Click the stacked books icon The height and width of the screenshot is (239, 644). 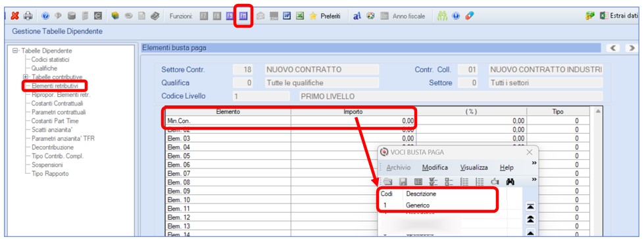pyautogui.click(x=115, y=16)
